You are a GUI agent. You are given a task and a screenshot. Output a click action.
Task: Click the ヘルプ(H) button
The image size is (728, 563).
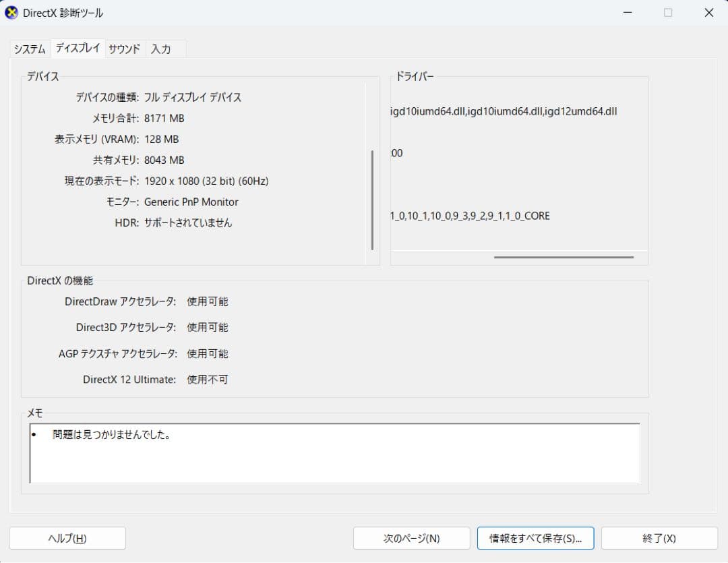tap(67, 538)
